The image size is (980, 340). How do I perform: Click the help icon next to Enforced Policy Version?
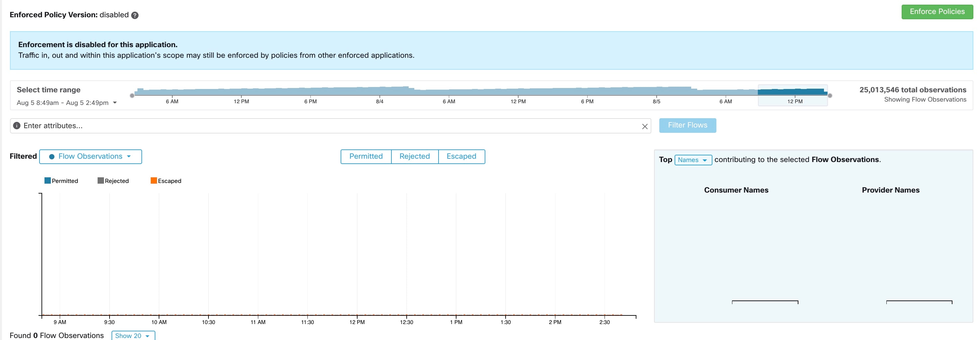click(135, 15)
